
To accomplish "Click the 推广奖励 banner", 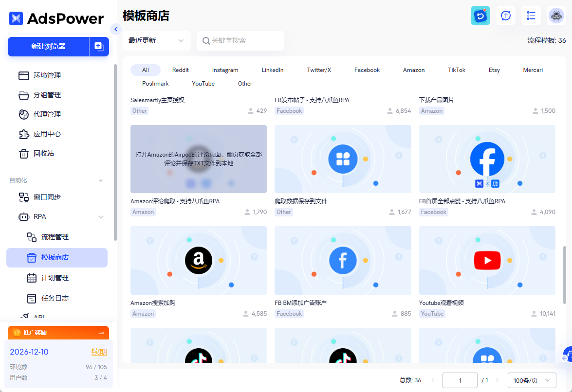I will [x=58, y=333].
